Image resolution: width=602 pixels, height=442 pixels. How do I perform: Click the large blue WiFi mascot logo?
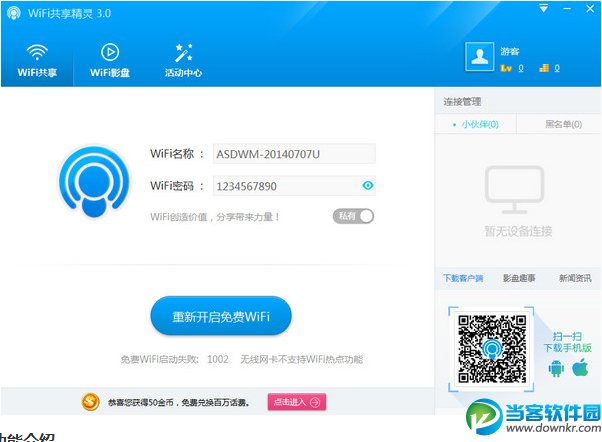pyautogui.click(x=94, y=181)
